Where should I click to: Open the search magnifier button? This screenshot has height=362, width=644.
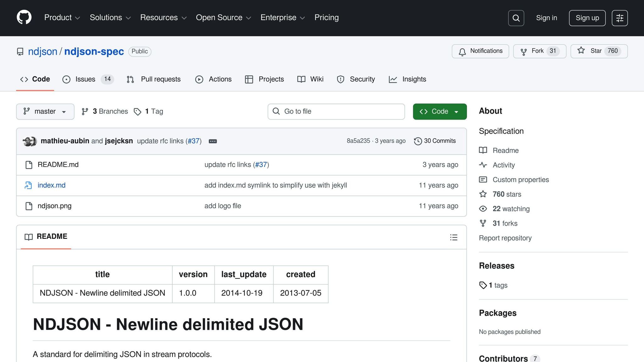click(x=516, y=18)
